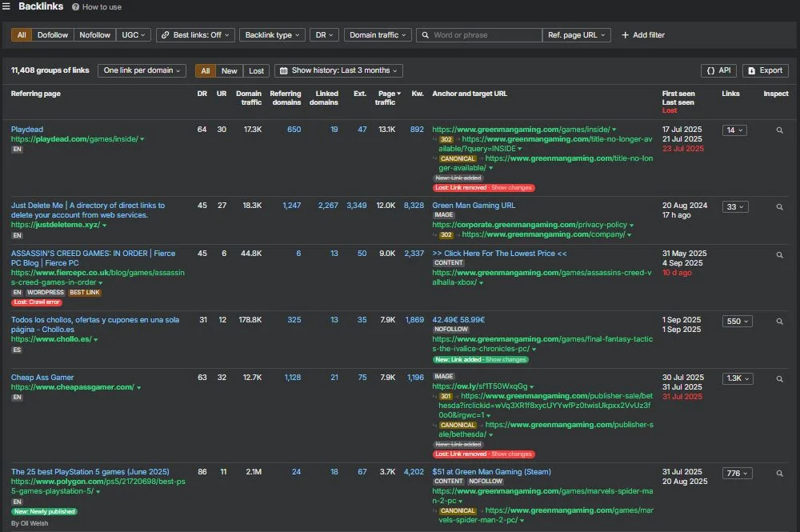800x532 pixels.
Task: Open Best links: Off dropdown
Action: (195, 34)
